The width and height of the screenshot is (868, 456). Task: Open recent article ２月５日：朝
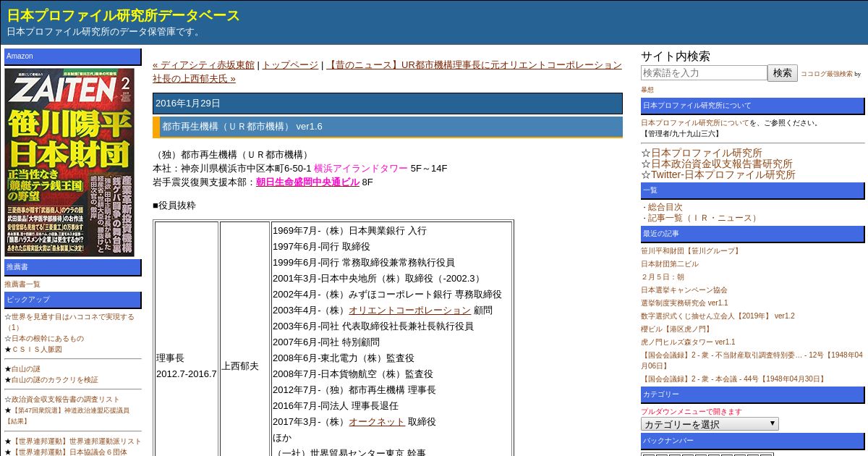pos(662,277)
